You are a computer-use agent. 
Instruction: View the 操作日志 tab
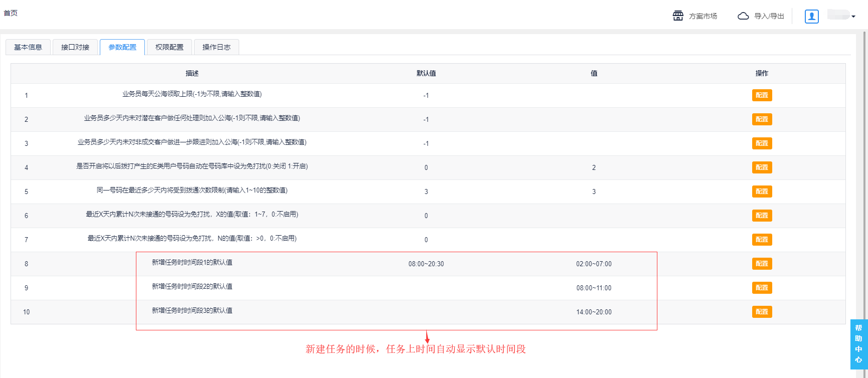click(217, 47)
